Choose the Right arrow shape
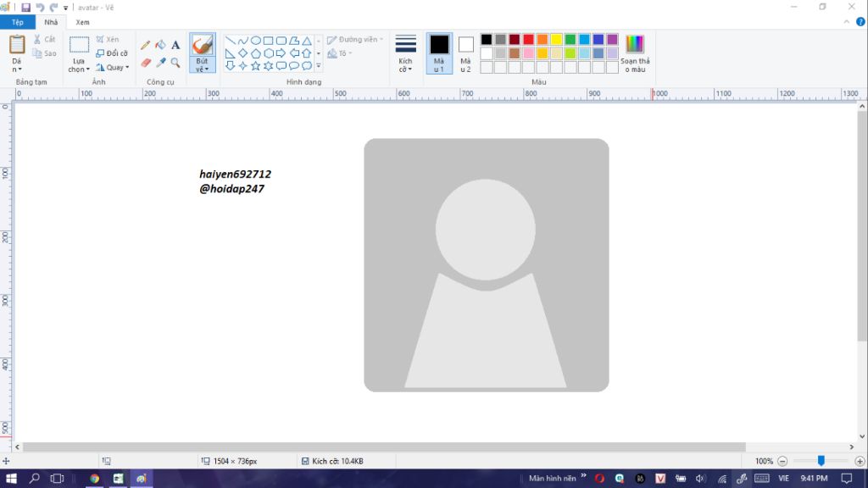 point(281,53)
